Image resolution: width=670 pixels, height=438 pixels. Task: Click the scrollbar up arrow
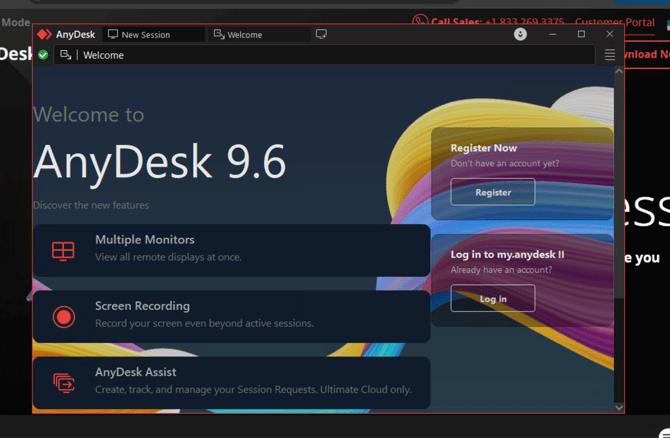click(619, 71)
